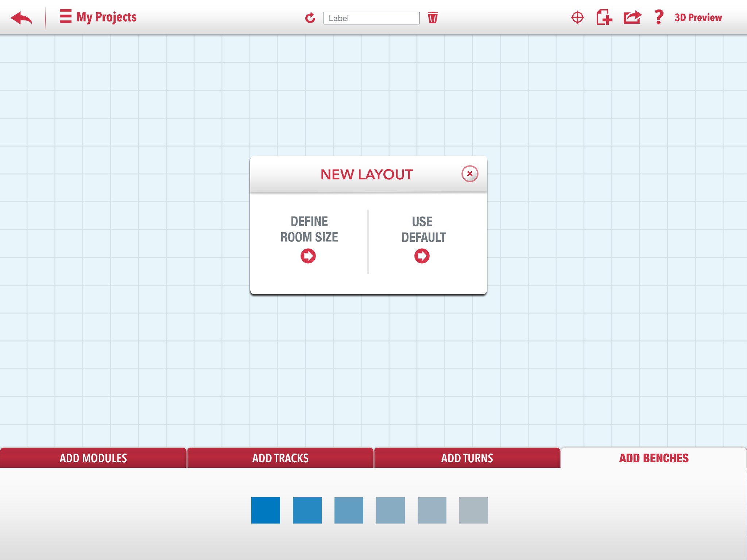Choose Define Room Size arrow
This screenshot has height=560, width=747.
tap(308, 256)
